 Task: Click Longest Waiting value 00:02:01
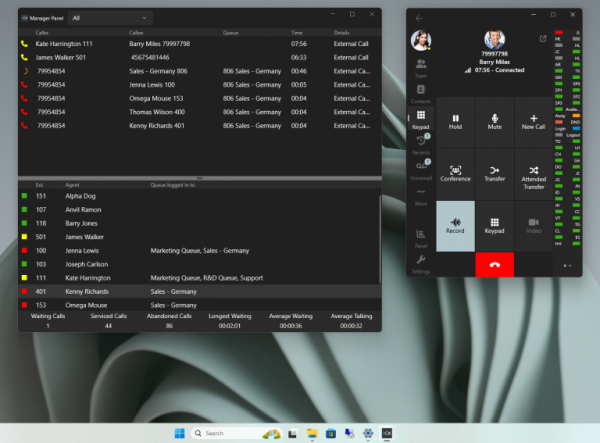pyautogui.click(x=230, y=326)
